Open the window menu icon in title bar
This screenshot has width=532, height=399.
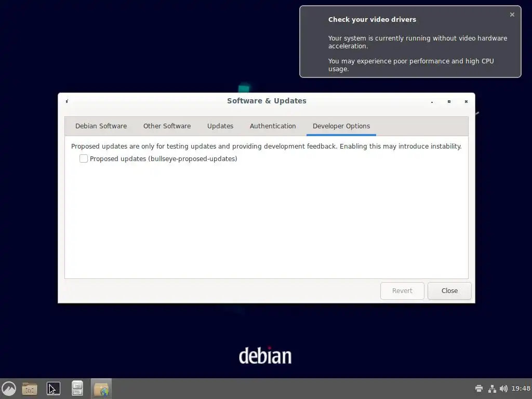[x=67, y=101]
